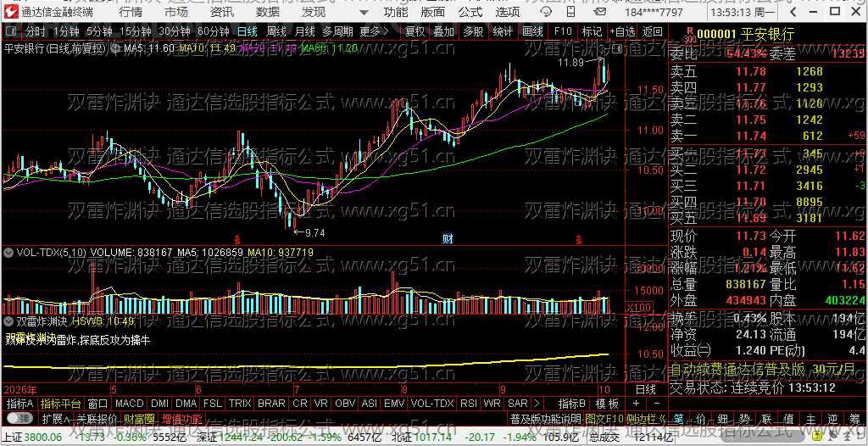This screenshot has width=868, height=446.
Task: Open the 日线 period selector below price axis
Action: [x=645, y=388]
